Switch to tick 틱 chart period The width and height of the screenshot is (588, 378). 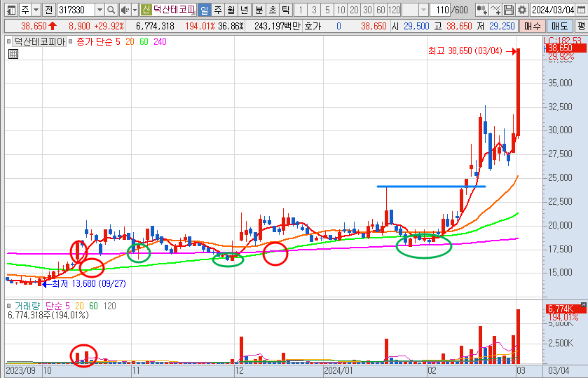click(286, 10)
